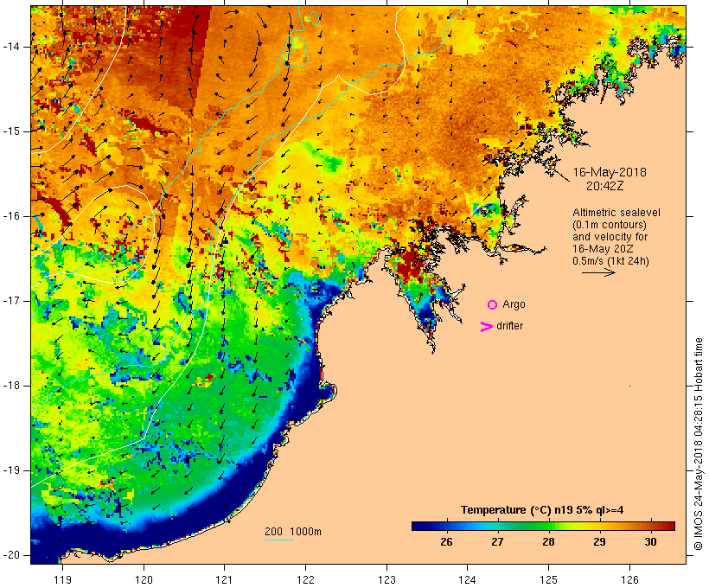The image size is (709, 588).
Task: Click the '16-May 20Z' text
Action: click(603, 249)
